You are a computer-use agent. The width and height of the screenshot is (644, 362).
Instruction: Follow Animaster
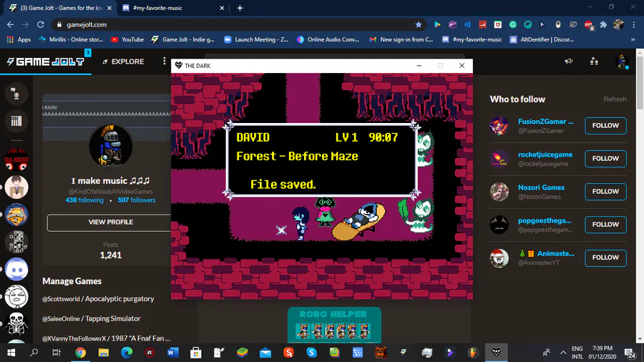(x=605, y=258)
